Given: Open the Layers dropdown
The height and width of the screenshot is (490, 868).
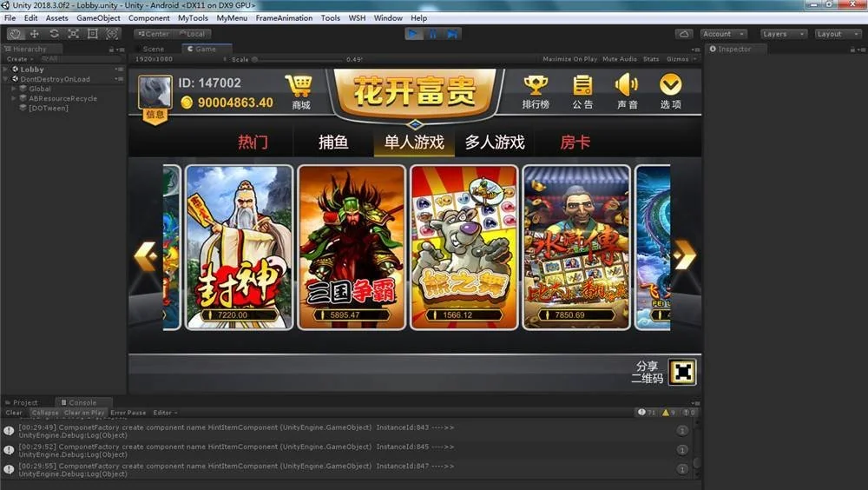Looking at the screenshot, I should click(785, 34).
